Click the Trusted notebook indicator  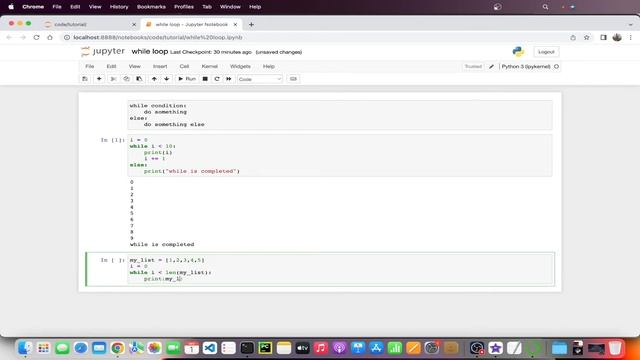(x=473, y=66)
